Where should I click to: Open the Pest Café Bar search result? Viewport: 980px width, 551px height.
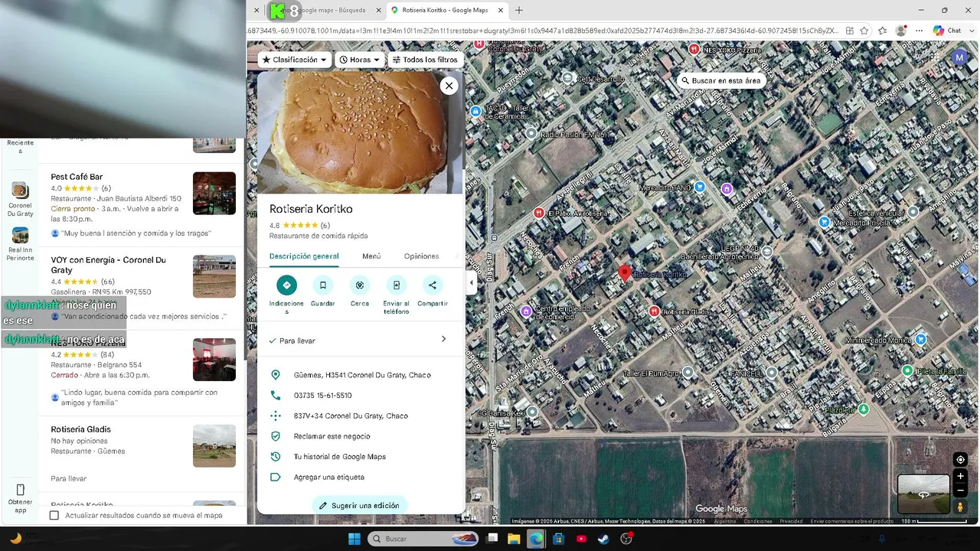(x=143, y=204)
